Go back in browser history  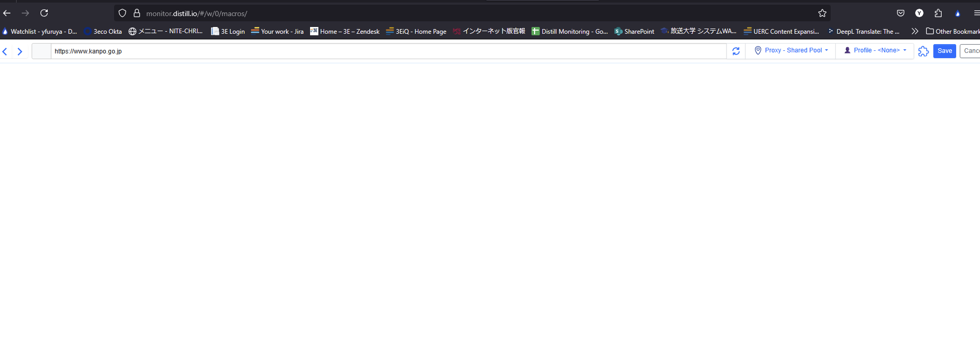7,13
